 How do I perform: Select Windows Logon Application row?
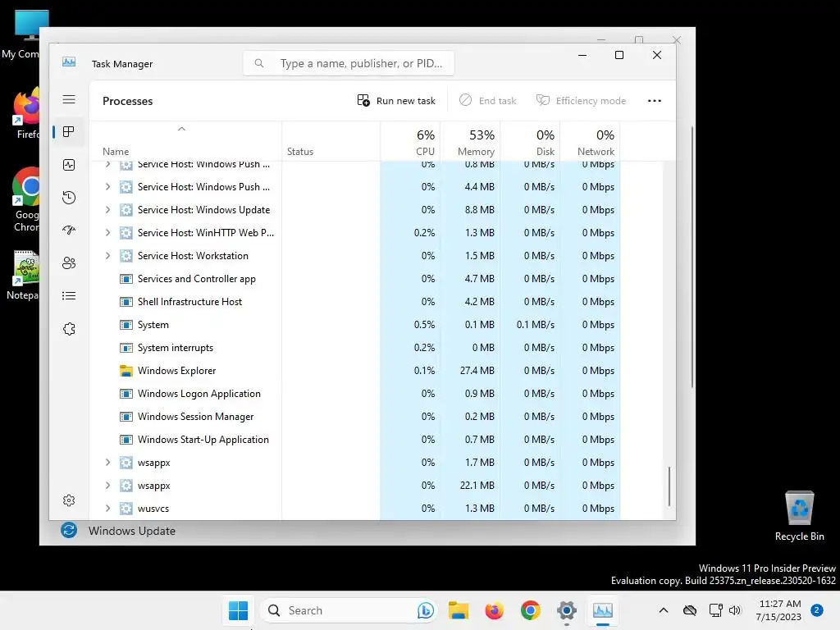coord(355,394)
